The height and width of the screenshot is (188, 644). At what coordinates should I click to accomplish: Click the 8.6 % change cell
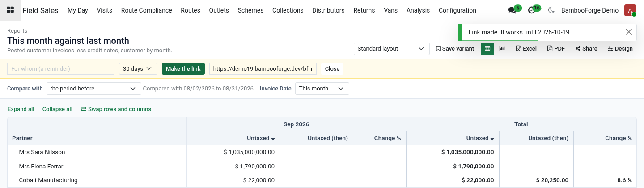tap(605, 180)
